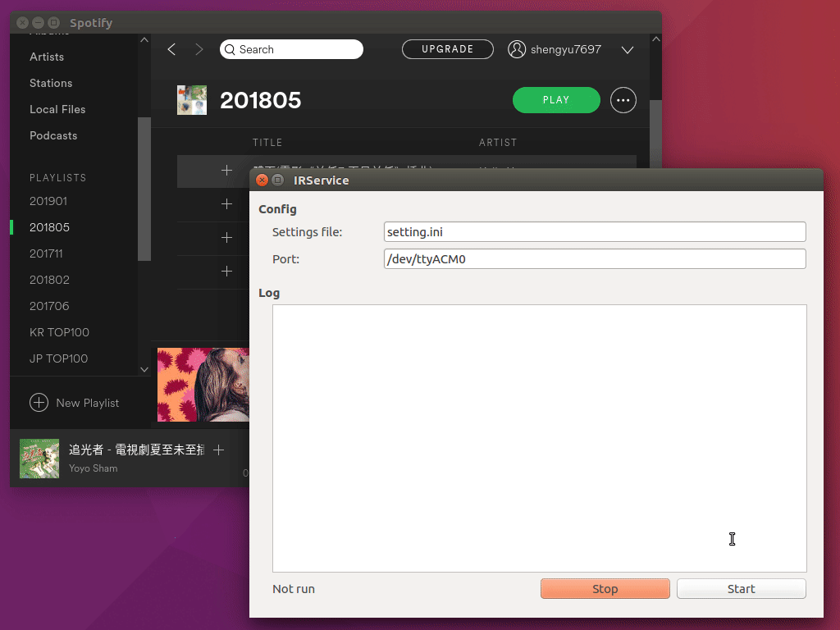
Task: Save the now playing track with plus
Action: point(218,450)
